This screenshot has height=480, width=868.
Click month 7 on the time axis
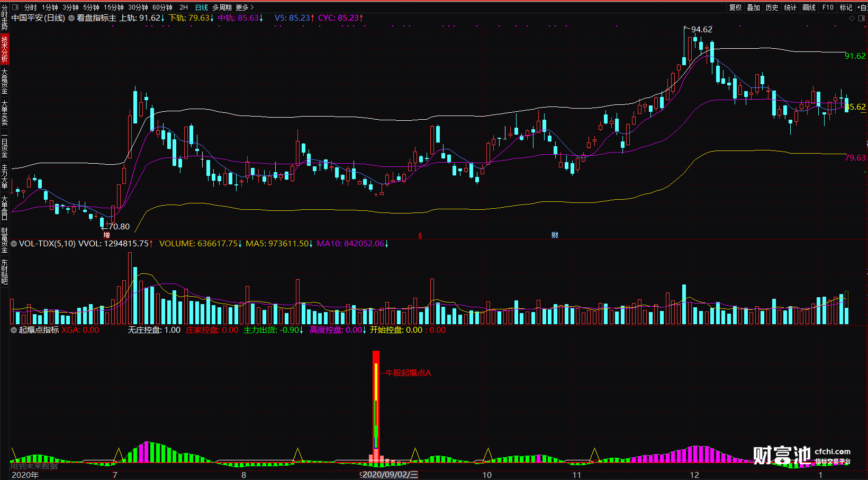[115, 475]
